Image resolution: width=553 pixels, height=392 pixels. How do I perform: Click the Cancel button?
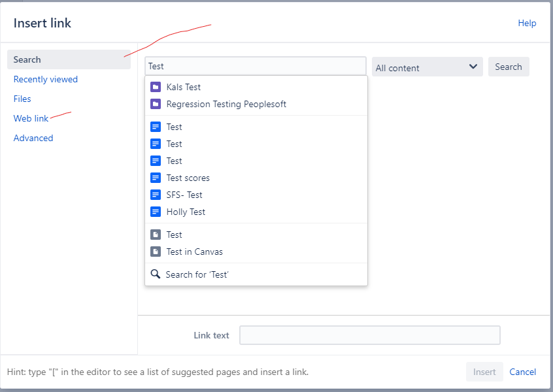click(522, 372)
